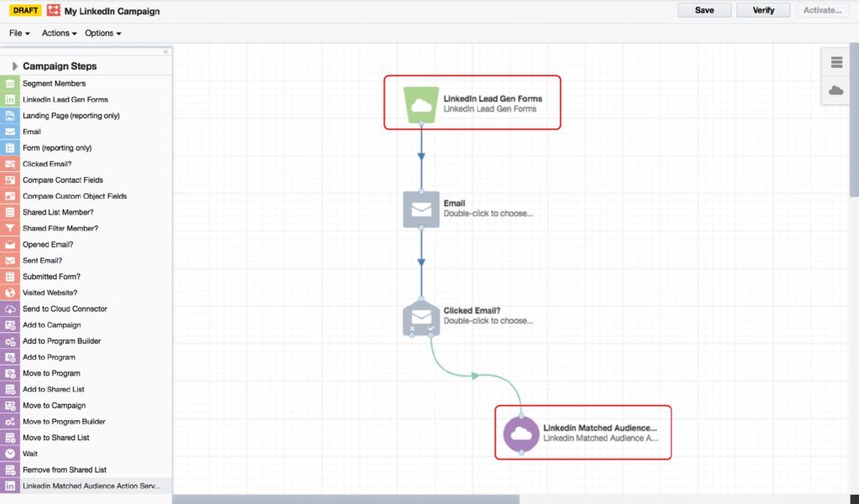The width and height of the screenshot is (859, 504).
Task: Click the Send to Cloud Connector icon
Action: coord(10,309)
